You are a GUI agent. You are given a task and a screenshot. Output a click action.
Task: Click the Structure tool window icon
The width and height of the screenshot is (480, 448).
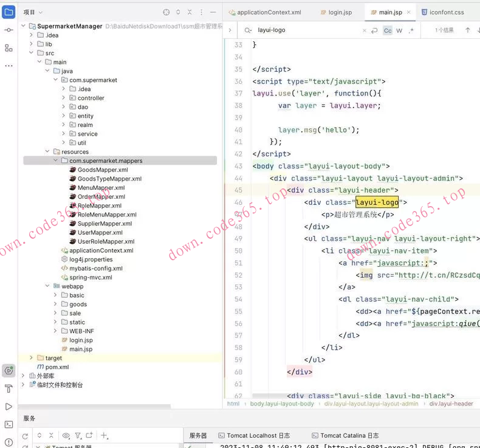[9, 48]
